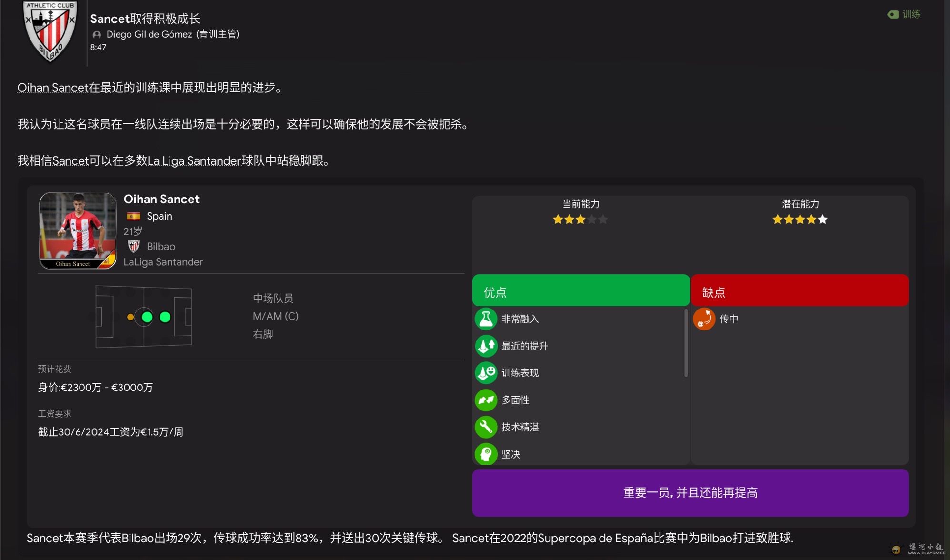Viewport: 950px width, 560px height.
Task: Click the season stats sentence about 29 appearances
Action: point(236,538)
